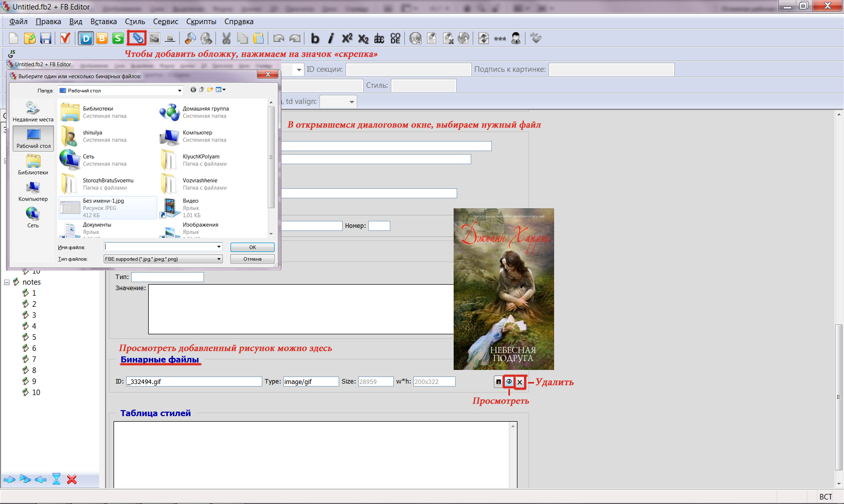This screenshot has height=504, width=844.
Task: Save the document with floppy icon
Action: click(x=46, y=38)
